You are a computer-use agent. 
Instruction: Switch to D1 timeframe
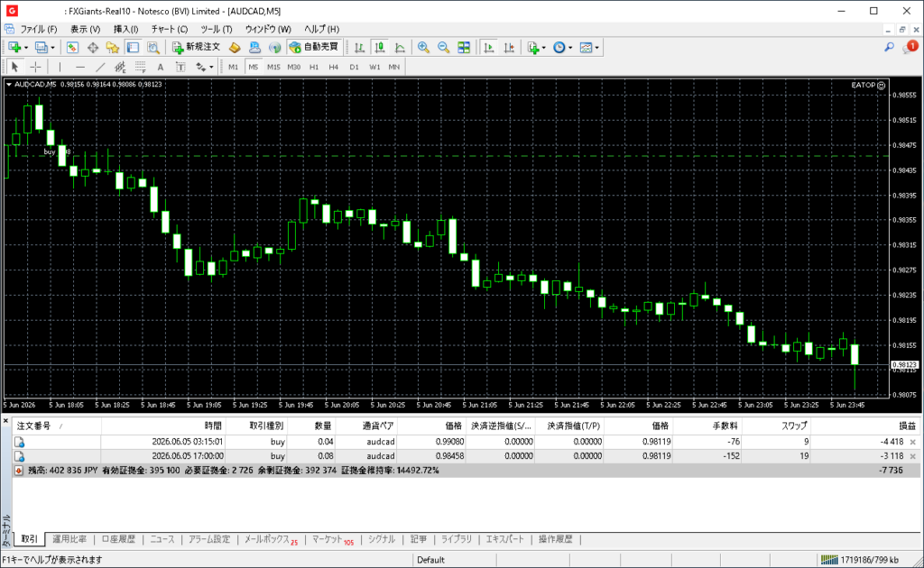click(x=354, y=67)
